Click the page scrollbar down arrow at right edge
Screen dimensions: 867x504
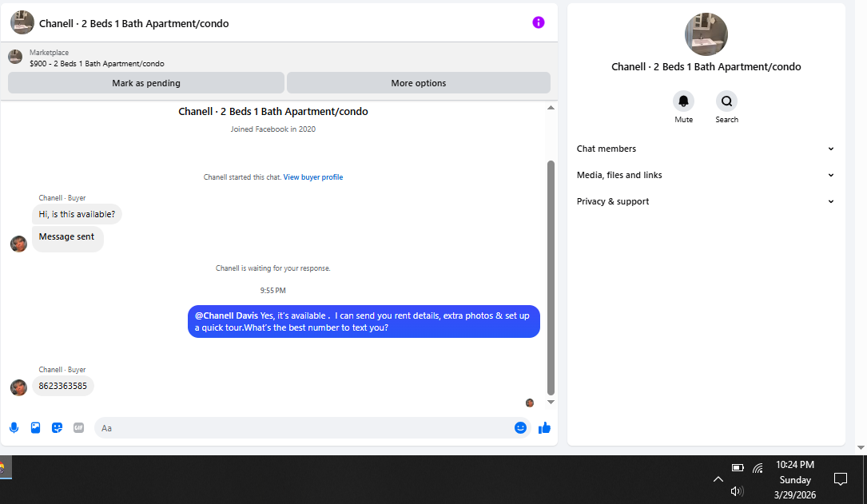(861, 447)
